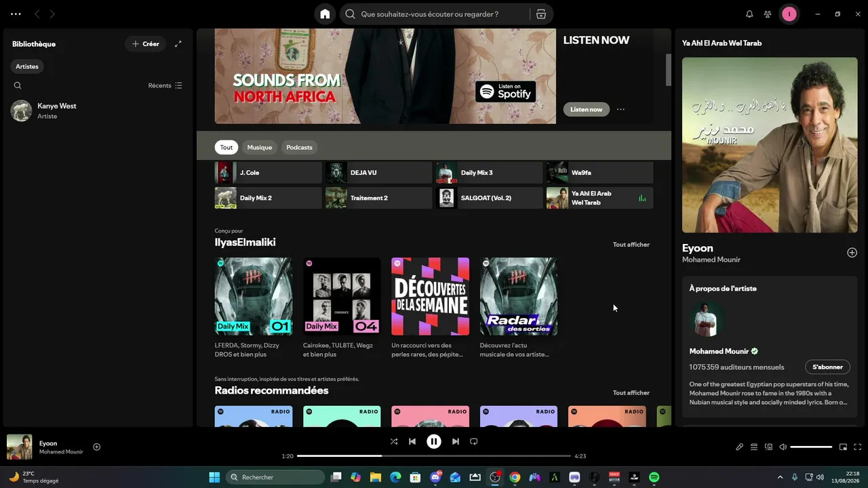The height and width of the screenshot is (488, 868).
Task: Open Spotify from the Windows taskbar
Action: coord(654,477)
